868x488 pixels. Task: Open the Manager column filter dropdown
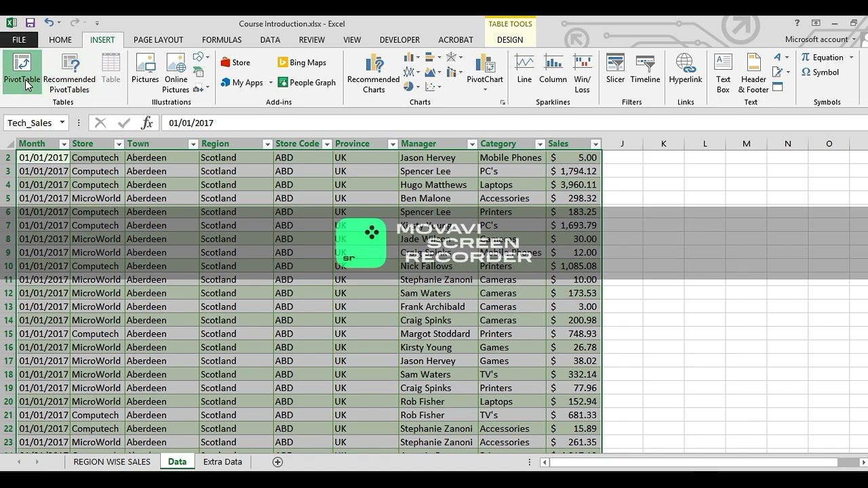pos(472,144)
